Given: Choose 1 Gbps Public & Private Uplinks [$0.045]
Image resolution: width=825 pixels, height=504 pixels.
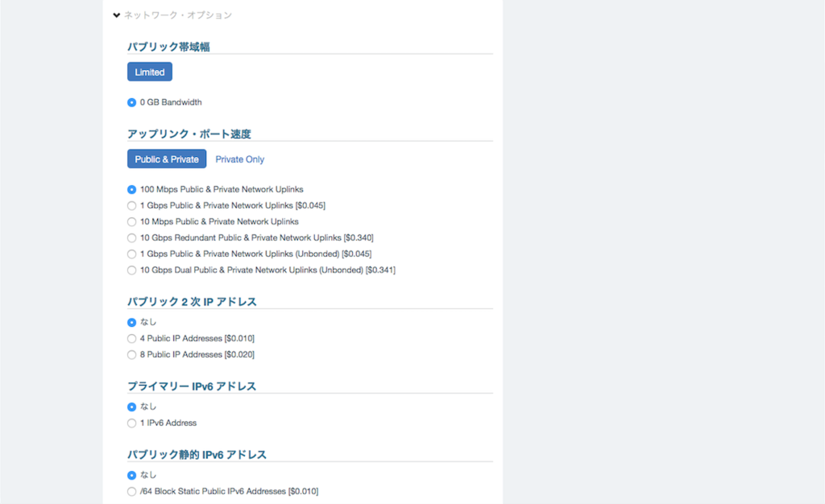Looking at the screenshot, I should (131, 206).
